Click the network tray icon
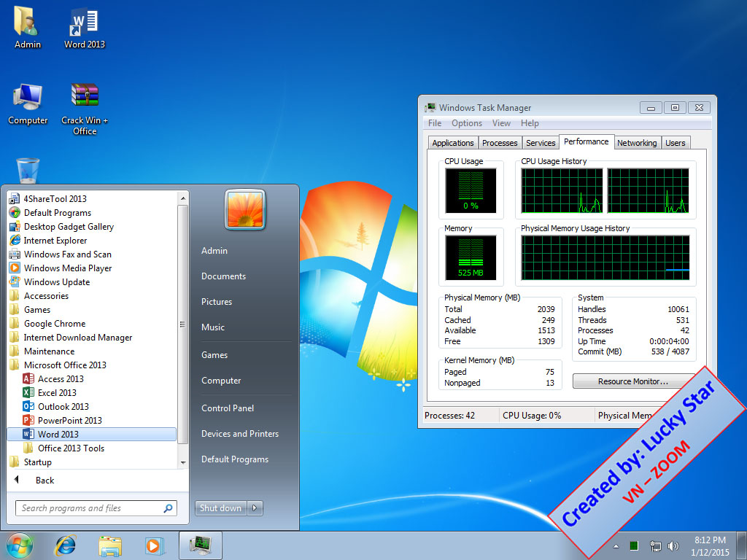 (656, 546)
